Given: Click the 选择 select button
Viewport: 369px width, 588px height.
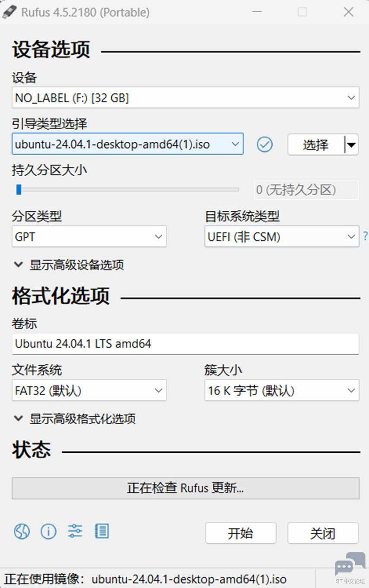Looking at the screenshot, I should (x=316, y=145).
